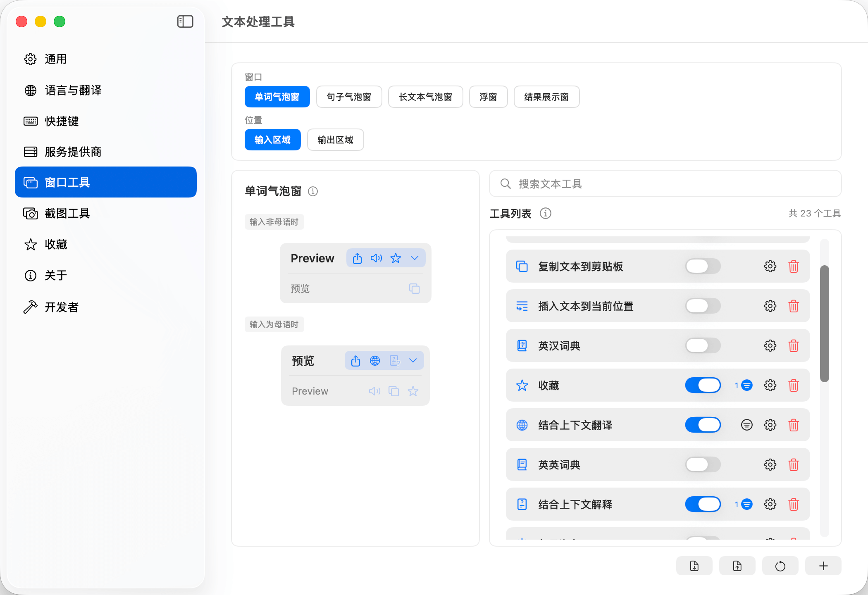Click the globe icon in 预览 bubble header
This screenshot has width=868, height=595.
[x=375, y=361]
